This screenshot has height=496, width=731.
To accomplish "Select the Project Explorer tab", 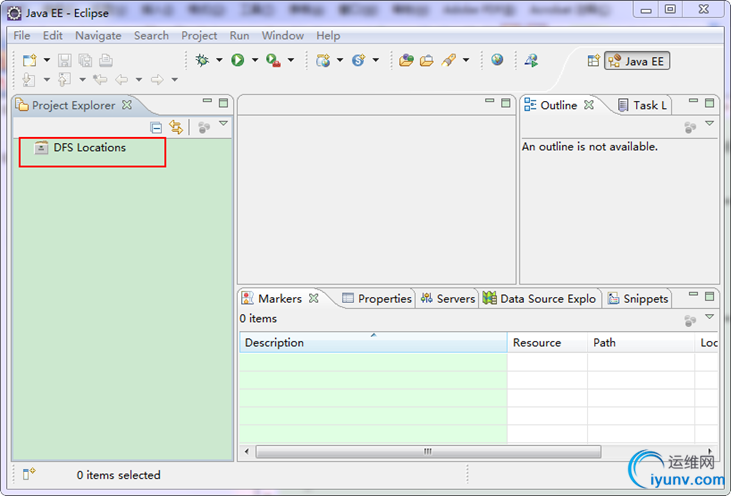I will [x=73, y=105].
